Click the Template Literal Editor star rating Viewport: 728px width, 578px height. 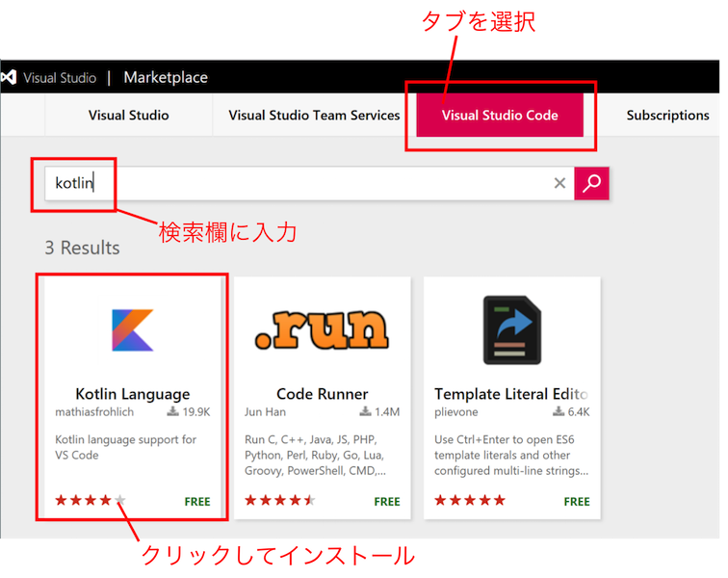(470, 500)
